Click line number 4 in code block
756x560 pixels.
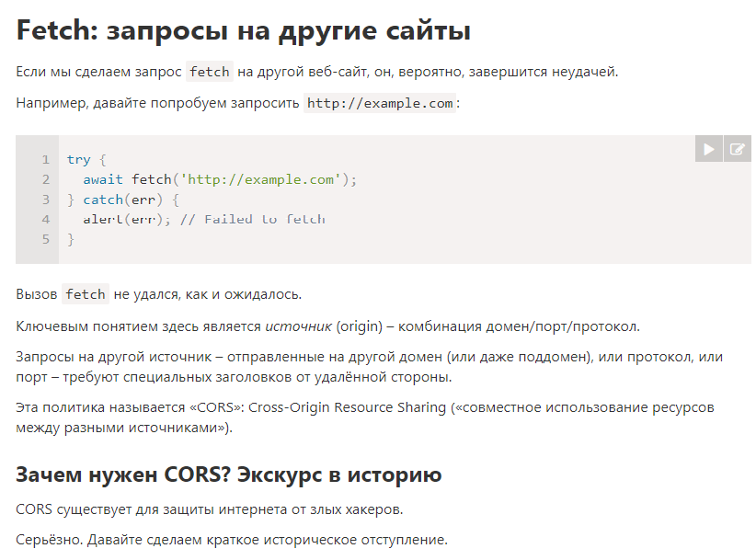tap(45, 219)
